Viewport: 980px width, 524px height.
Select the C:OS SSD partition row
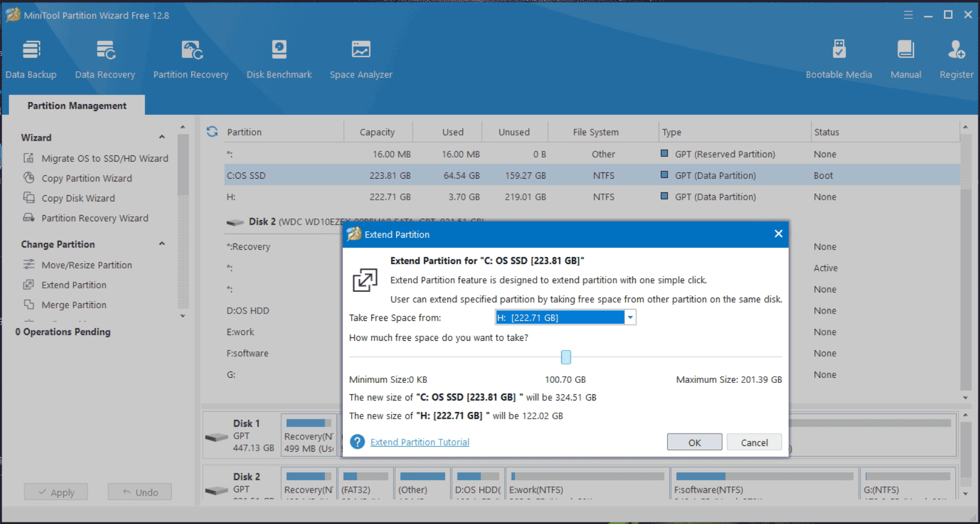click(592, 175)
